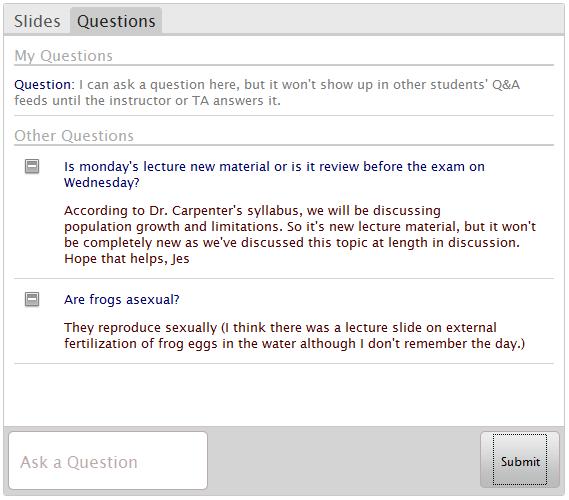Click the tab bar beside Questions

[x=363, y=20]
